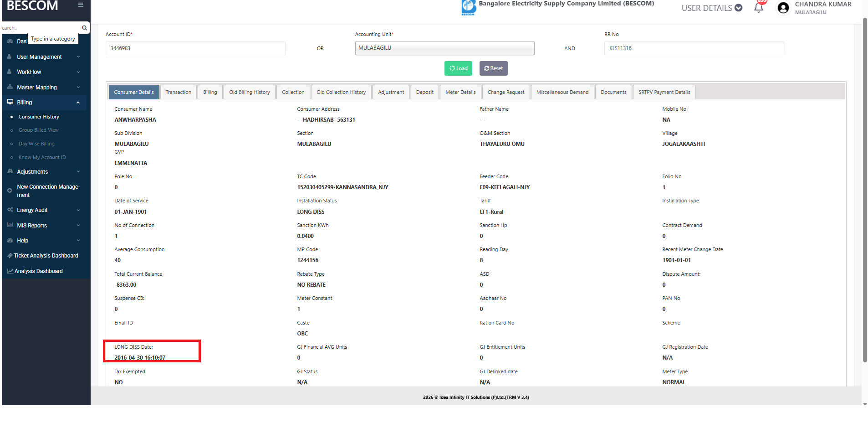The height and width of the screenshot is (433, 868).
Task: Click the hamburger menu icon beside BESCOM
Action: pyautogui.click(x=81, y=5)
